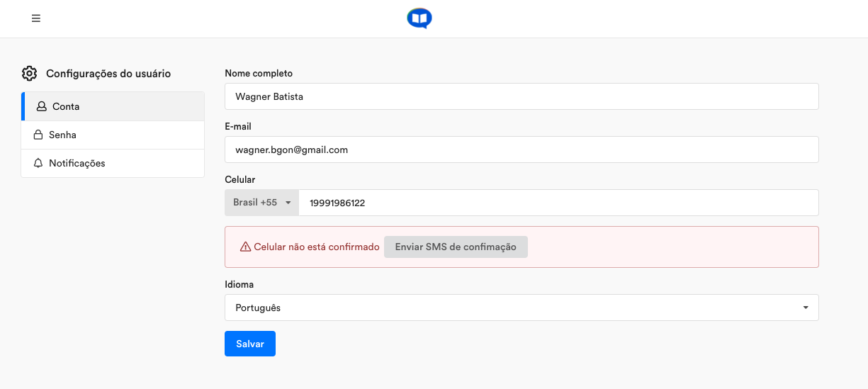Open the hamburger menu icon
868x389 pixels.
[x=36, y=18]
